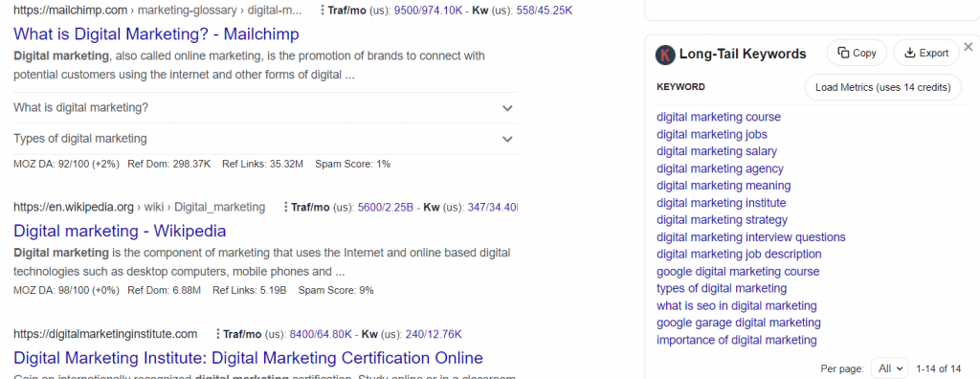980x379 pixels.
Task: Export the long-tail keywords
Action: tap(926, 54)
